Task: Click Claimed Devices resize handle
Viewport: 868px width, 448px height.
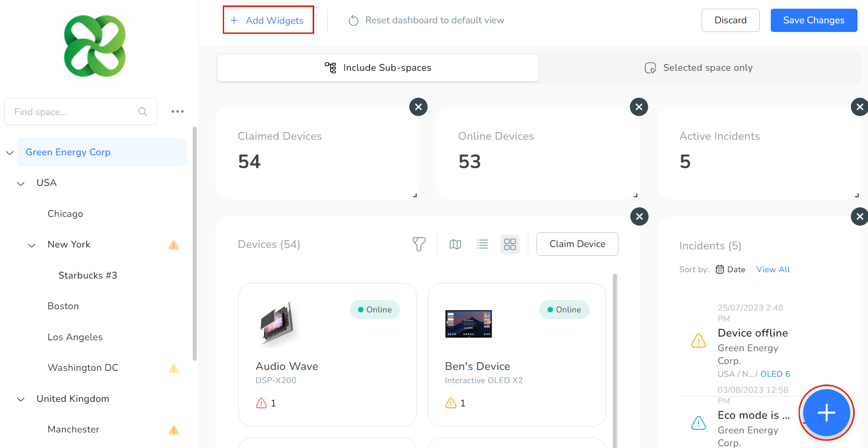Action: coord(415,195)
